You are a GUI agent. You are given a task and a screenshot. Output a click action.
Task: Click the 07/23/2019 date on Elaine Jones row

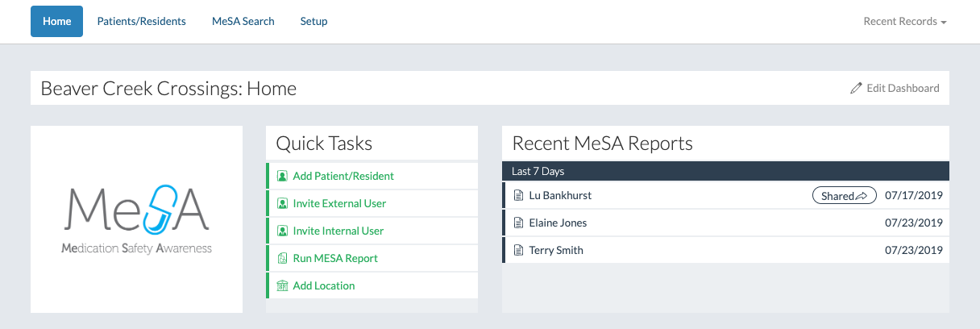913,223
